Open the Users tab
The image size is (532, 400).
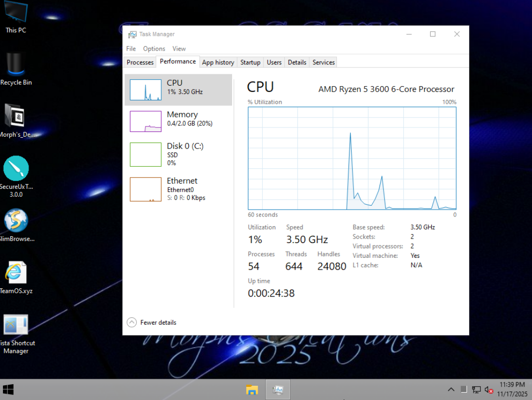coord(274,62)
